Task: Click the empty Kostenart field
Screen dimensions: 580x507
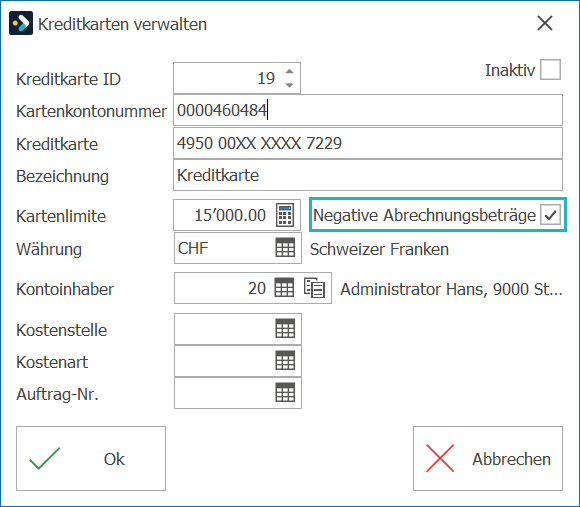Action: click(x=237, y=361)
